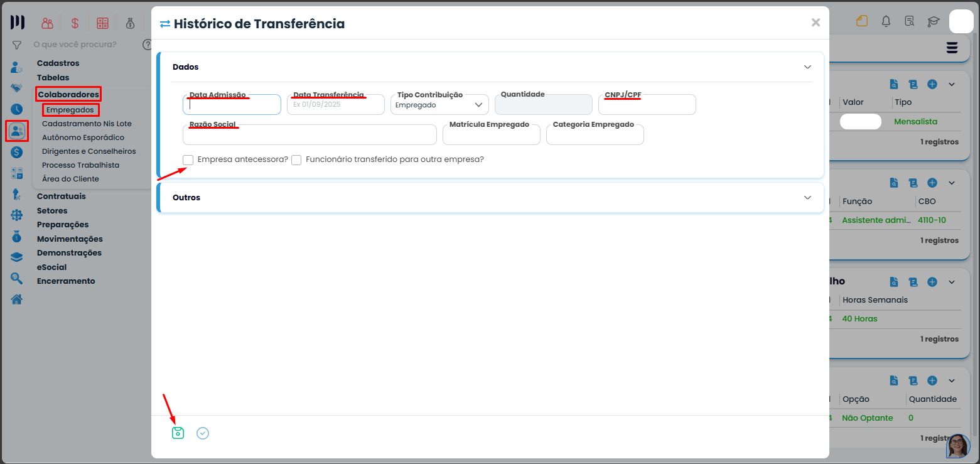This screenshot has width=980, height=464.
Task: Check 'Funcionário transferido para outra empresa?'
Action: coord(296,159)
